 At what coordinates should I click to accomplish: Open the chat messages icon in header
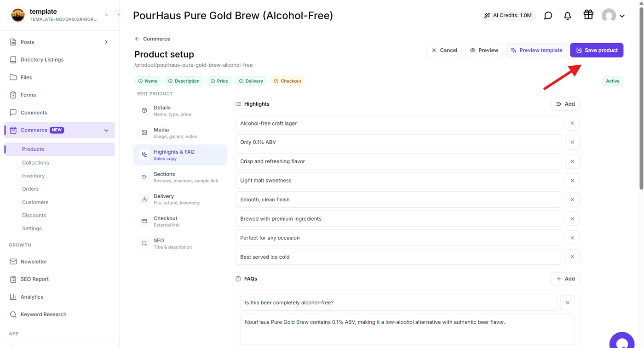[548, 16]
